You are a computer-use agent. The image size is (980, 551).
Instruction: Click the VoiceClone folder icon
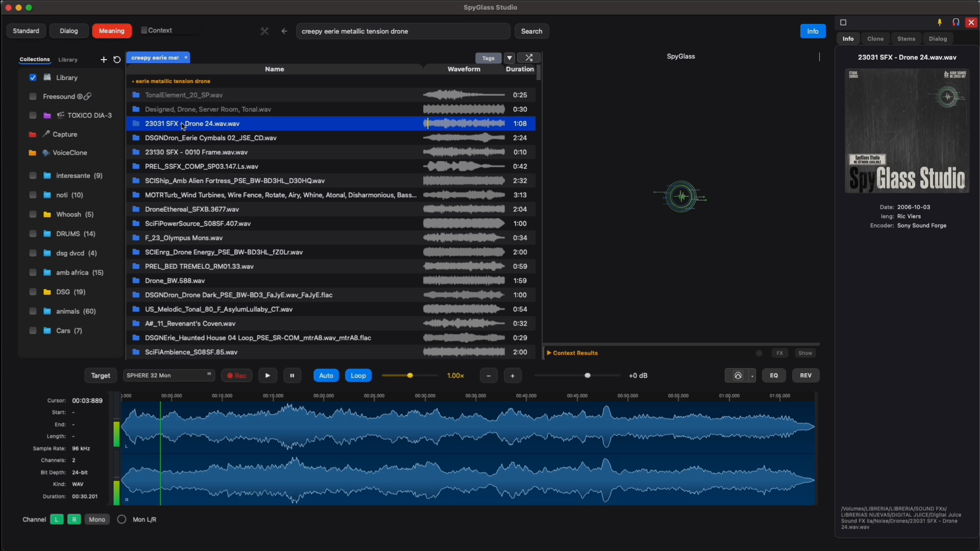[33, 153]
